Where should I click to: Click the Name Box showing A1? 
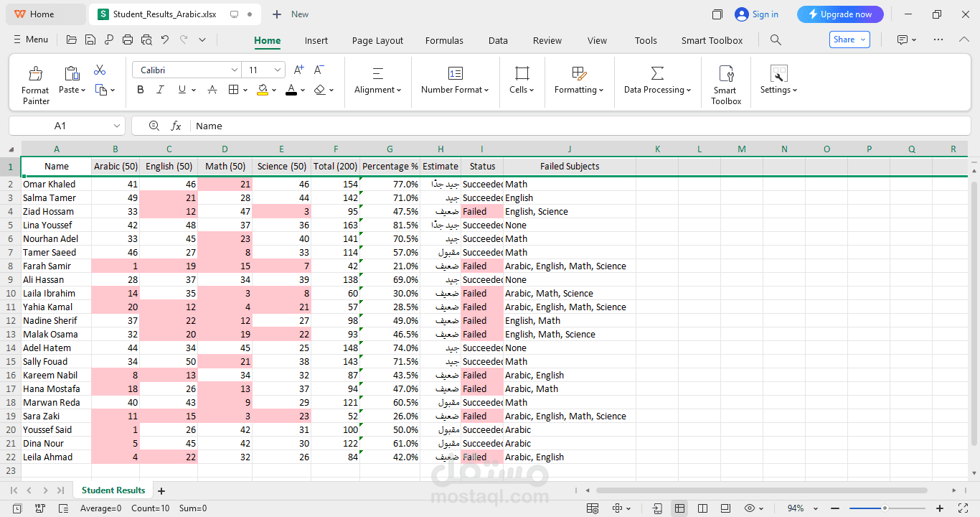[67, 126]
